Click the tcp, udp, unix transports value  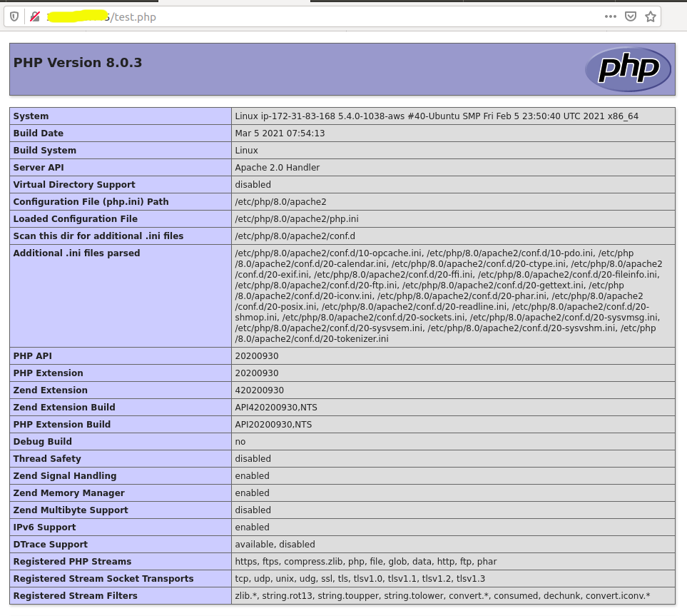coord(360,578)
